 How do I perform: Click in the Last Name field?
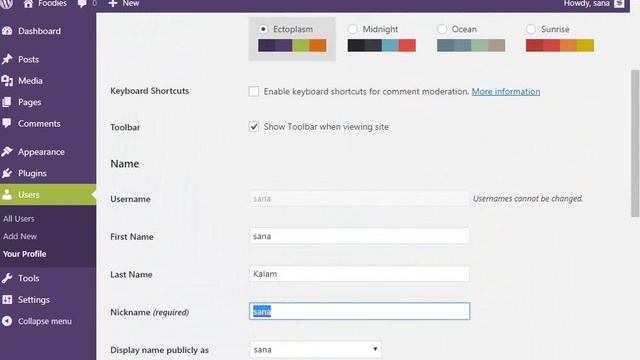(x=359, y=274)
